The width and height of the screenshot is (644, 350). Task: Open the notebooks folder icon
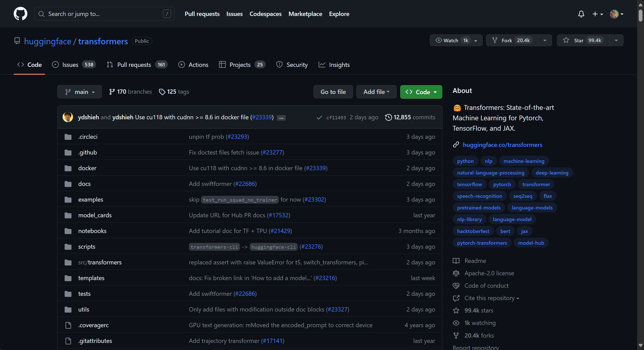tap(68, 231)
